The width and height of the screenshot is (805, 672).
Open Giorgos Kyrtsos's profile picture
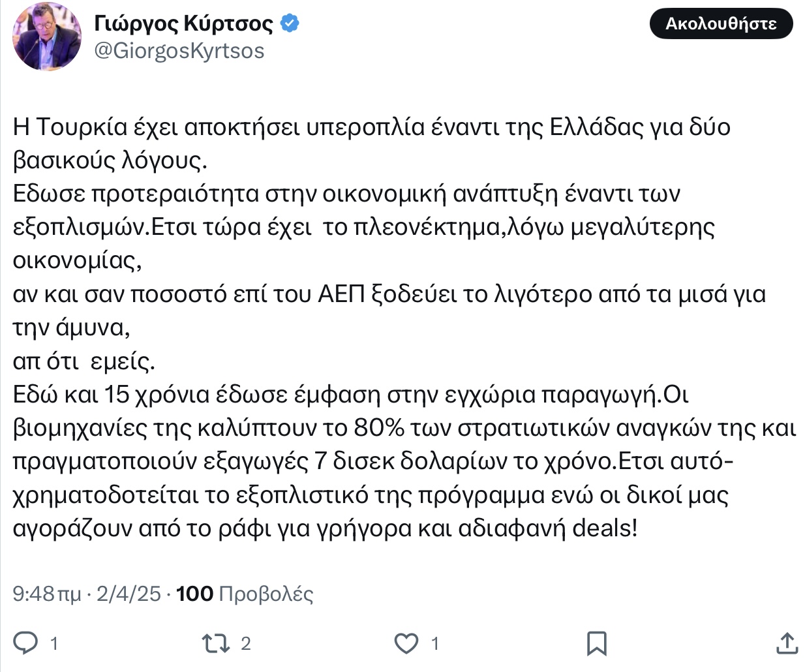coord(48,35)
